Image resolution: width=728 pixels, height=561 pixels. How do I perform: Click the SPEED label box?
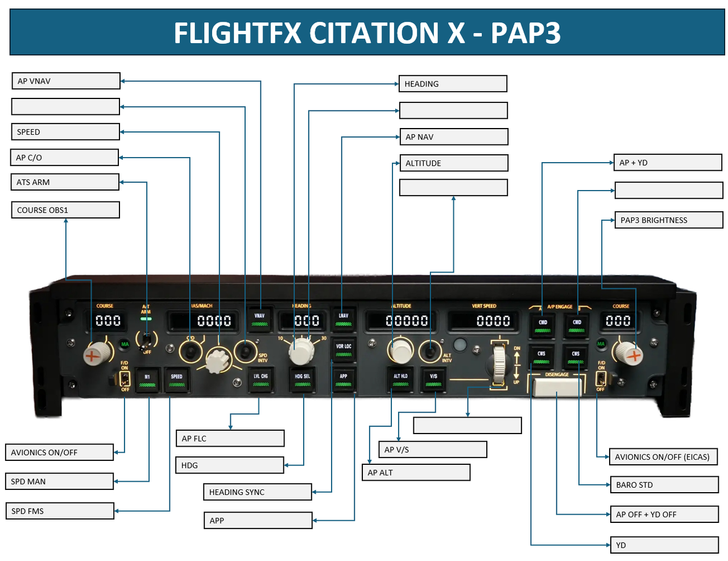[65, 131]
